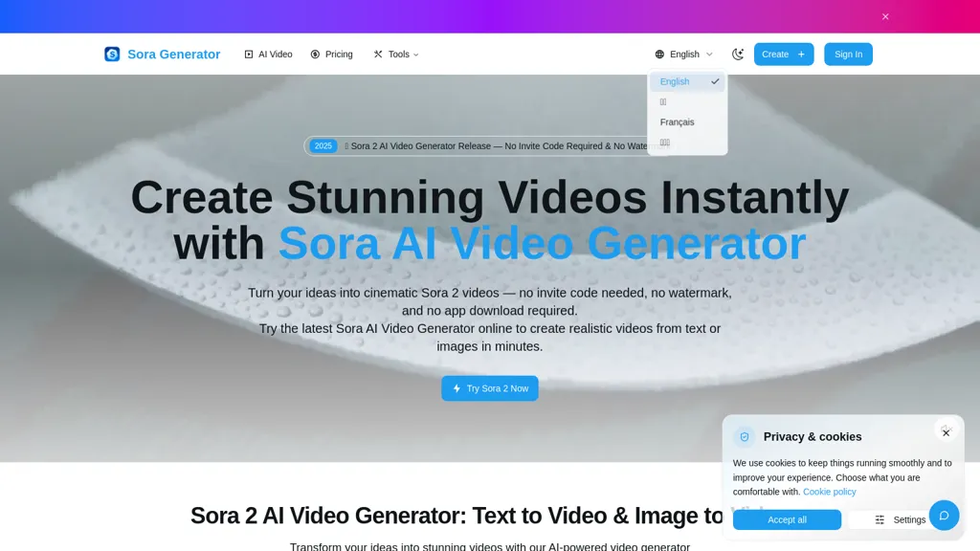
Task: Click the Pricing coin icon
Action: pos(315,55)
